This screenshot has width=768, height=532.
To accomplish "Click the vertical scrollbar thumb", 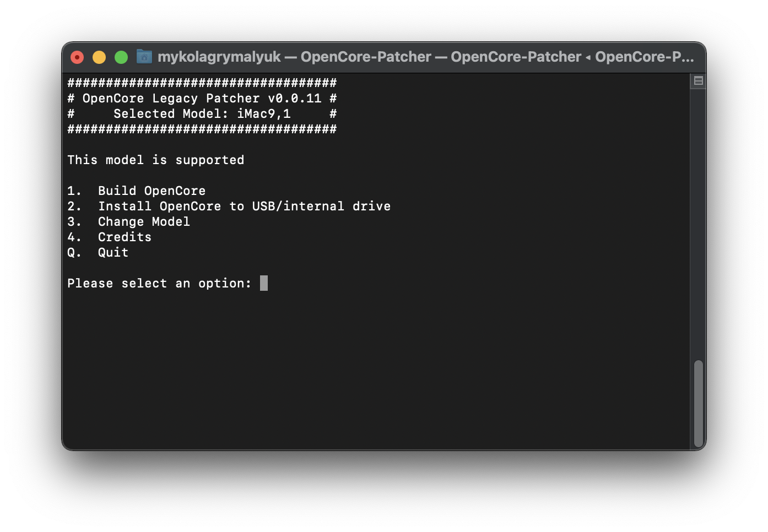I will [x=698, y=403].
